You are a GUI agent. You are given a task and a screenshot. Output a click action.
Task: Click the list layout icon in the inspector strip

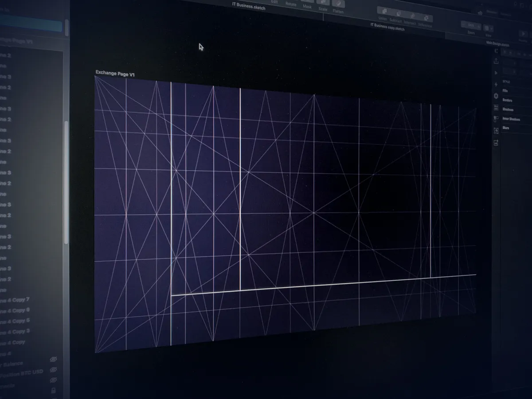coord(496,108)
